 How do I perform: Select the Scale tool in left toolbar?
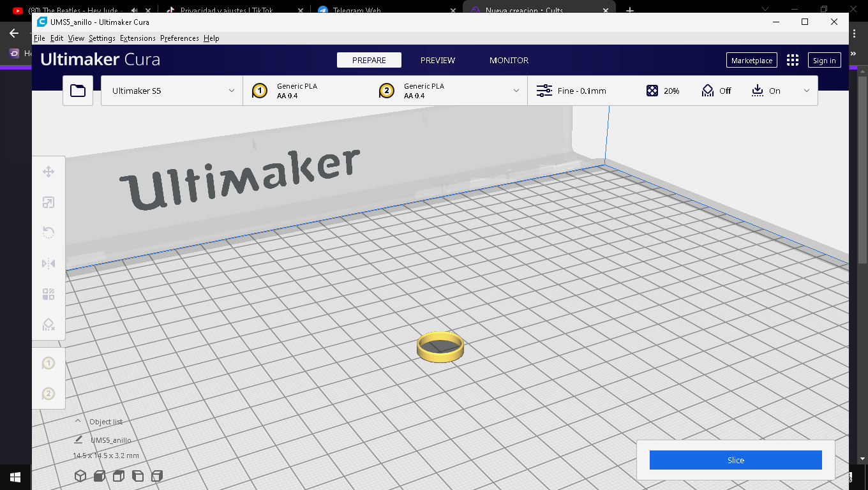[x=49, y=202]
